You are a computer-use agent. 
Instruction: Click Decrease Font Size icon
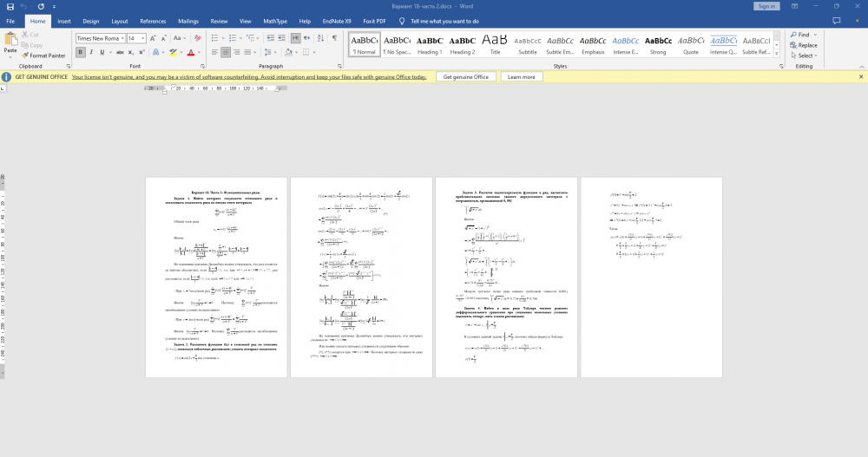163,38
